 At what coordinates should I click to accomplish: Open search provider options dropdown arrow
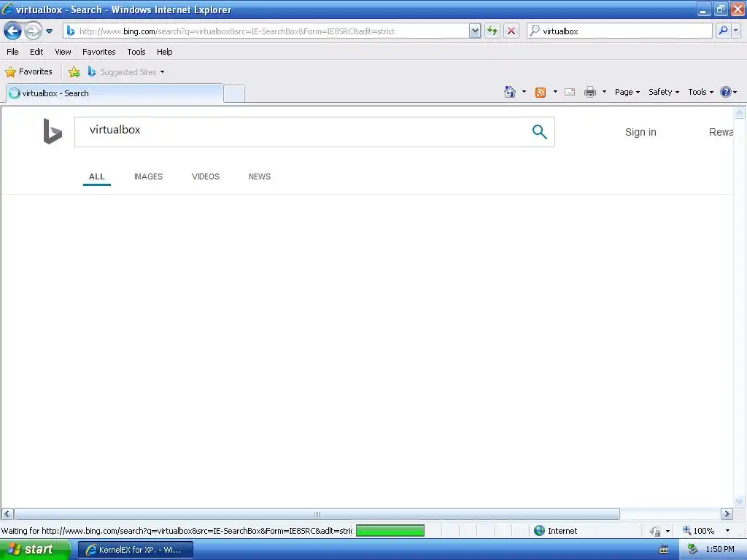tap(736, 31)
